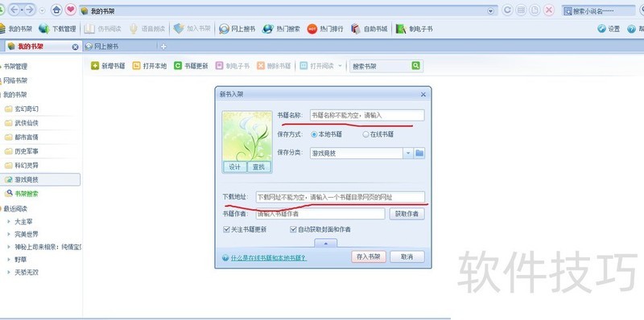Image resolution: width=644 pixels, height=320 pixels.
Task: Click 存入书架 save button
Action: 369,256
